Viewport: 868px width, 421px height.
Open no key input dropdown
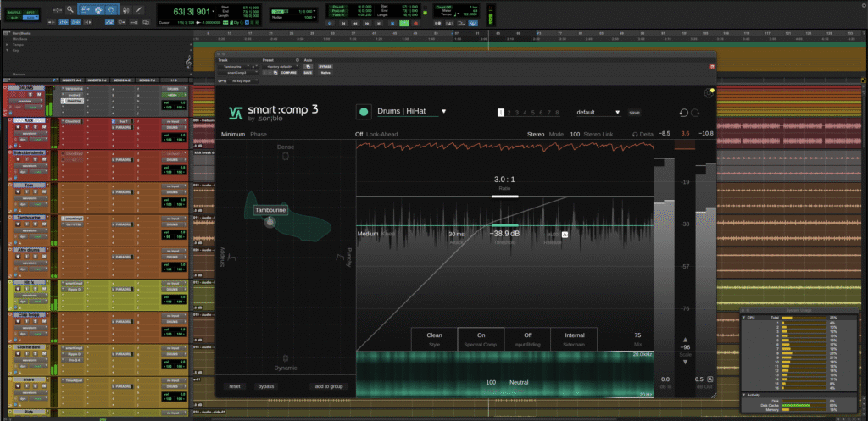242,80
